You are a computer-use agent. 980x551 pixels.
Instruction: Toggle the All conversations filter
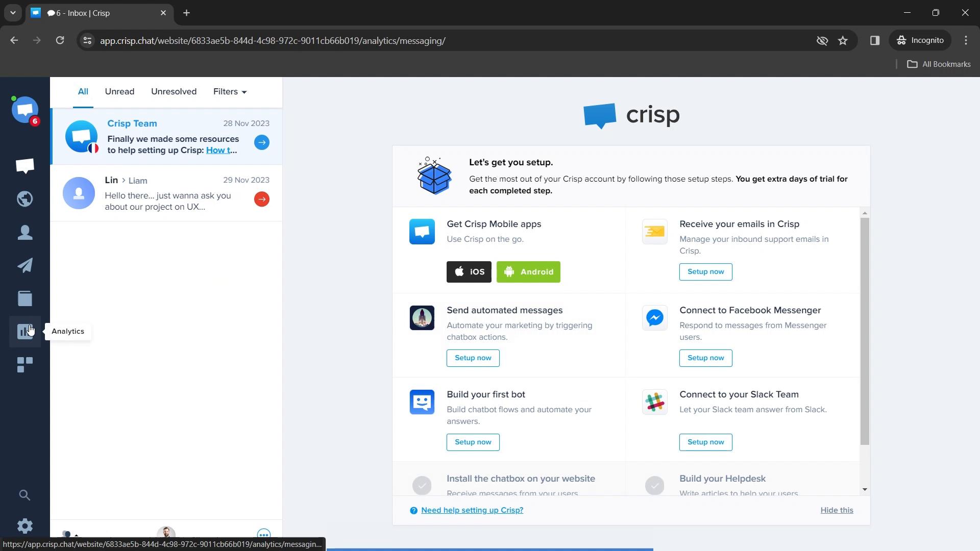(83, 91)
